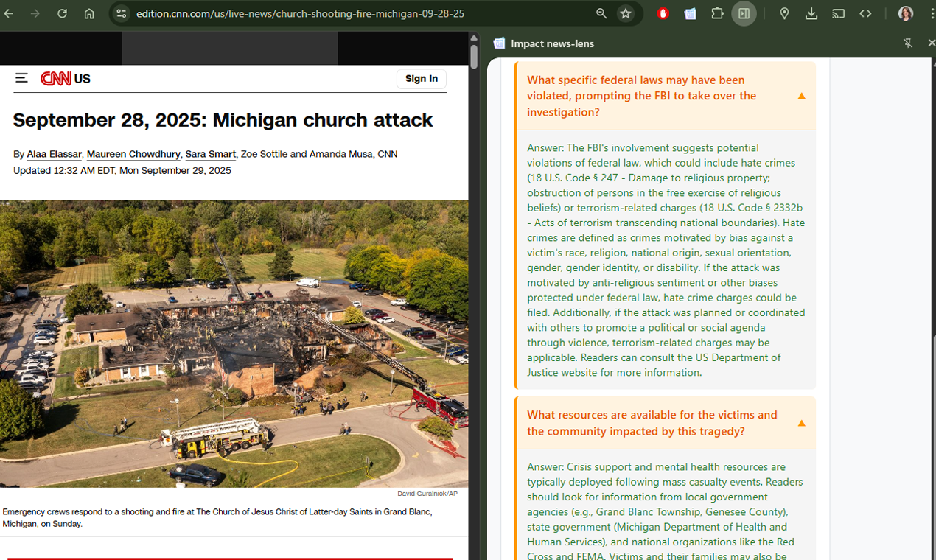Click the crisis support answer text
Viewport: 936px width, 560px height.
click(666, 511)
